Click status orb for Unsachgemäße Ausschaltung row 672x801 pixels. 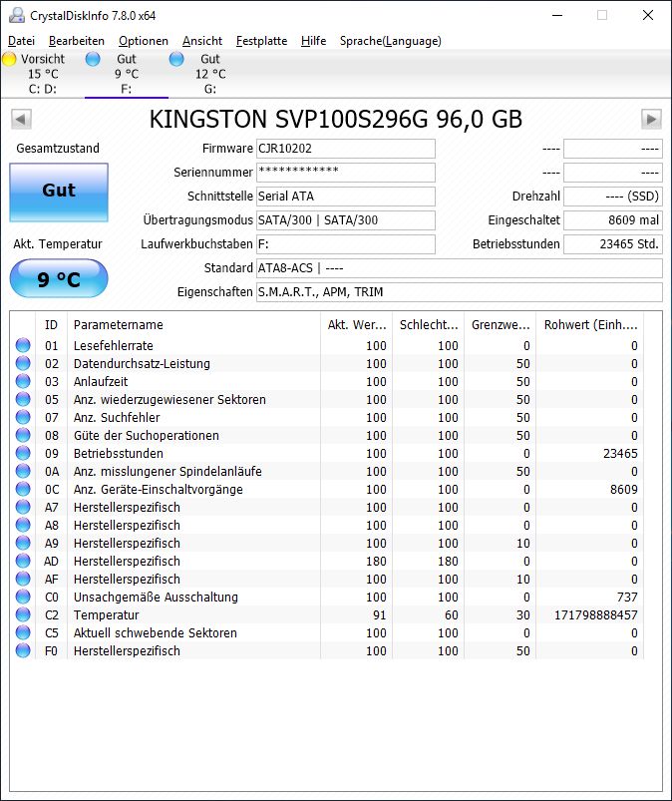[23, 597]
